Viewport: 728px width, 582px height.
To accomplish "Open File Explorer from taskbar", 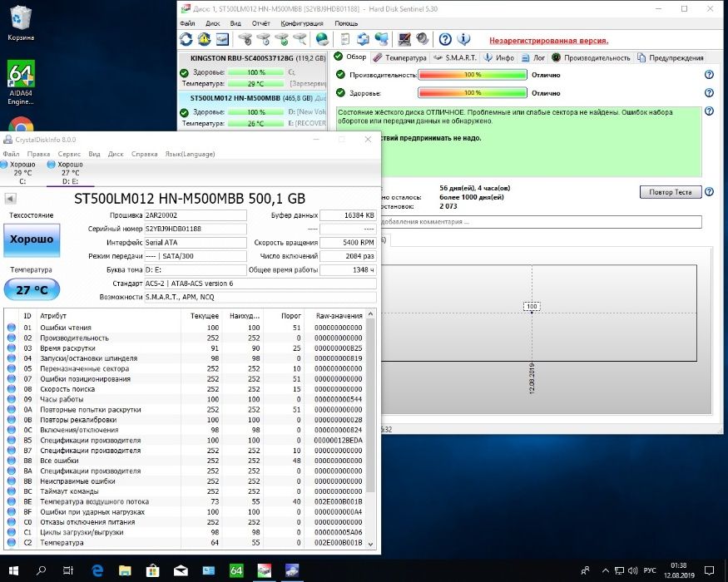I will click(125, 570).
